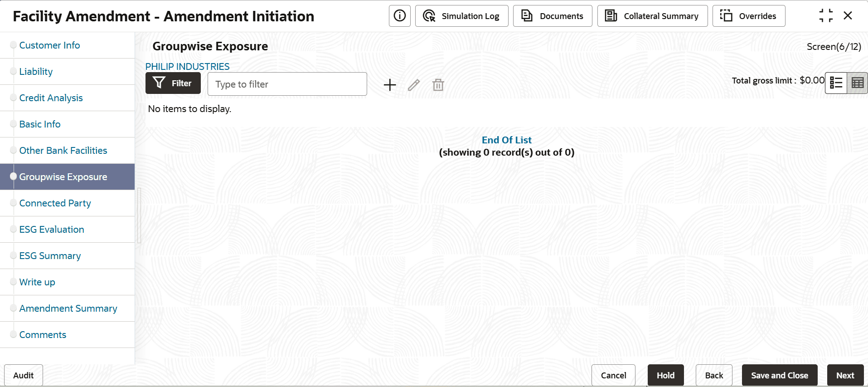Click the Type to filter field

point(287,84)
